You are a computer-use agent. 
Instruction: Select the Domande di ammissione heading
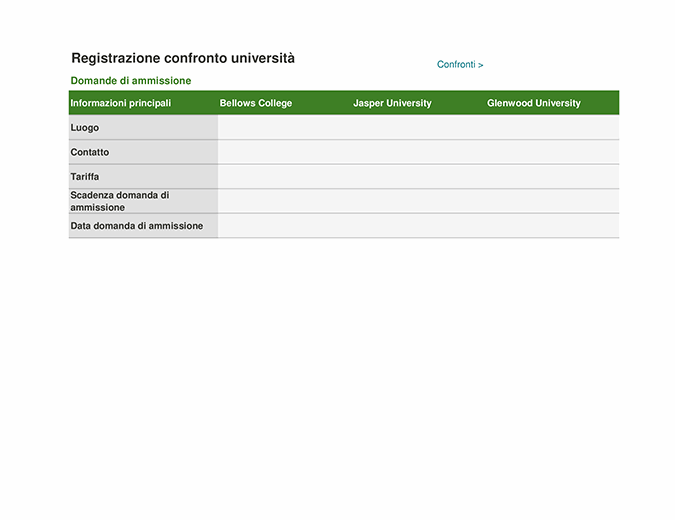(x=131, y=81)
